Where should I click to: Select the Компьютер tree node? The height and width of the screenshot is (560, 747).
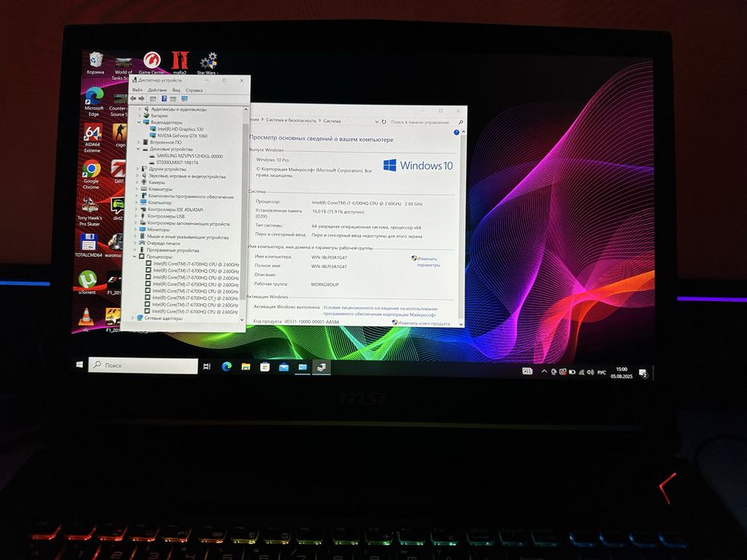155,202
